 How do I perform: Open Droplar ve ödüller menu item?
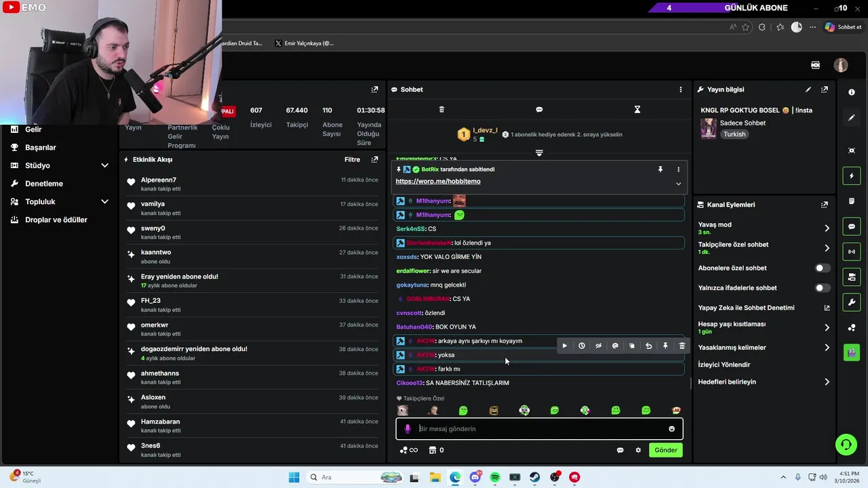click(x=56, y=220)
